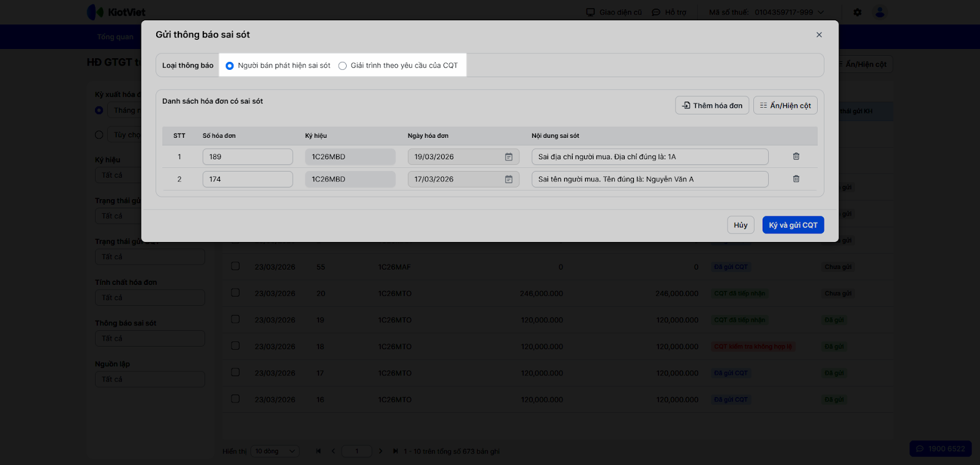
Task: Cancel with the Hủy button
Action: click(741, 225)
